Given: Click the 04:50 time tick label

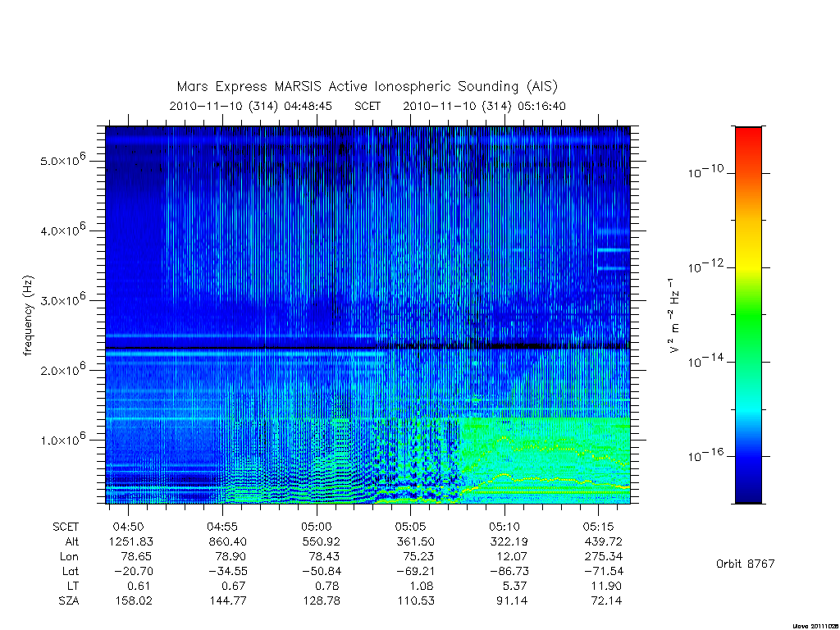Looking at the screenshot, I should (129, 527).
